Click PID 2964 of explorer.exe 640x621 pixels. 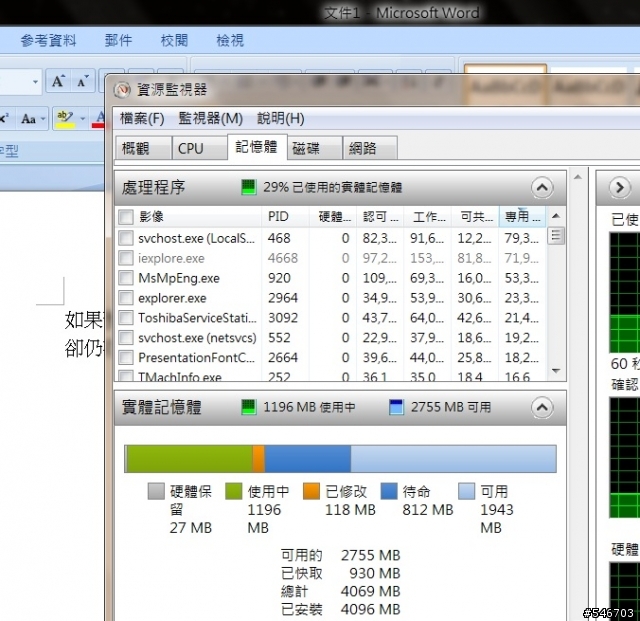[283, 298]
